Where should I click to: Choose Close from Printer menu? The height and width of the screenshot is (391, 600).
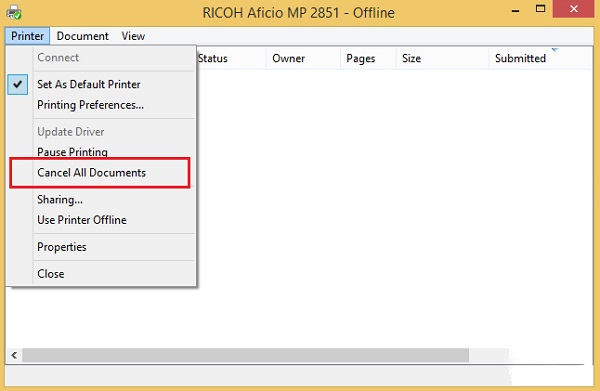pyautogui.click(x=102, y=274)
